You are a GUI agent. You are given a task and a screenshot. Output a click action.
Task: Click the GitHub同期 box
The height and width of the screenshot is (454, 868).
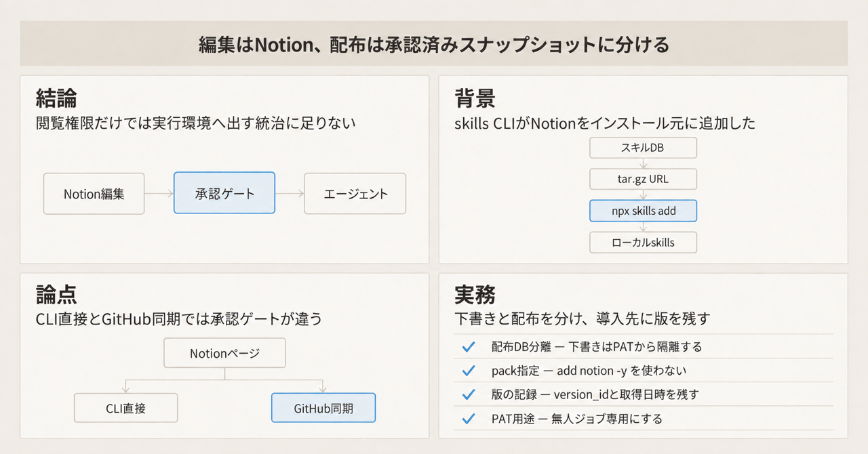pyautogui.click(x=323, y=408)
